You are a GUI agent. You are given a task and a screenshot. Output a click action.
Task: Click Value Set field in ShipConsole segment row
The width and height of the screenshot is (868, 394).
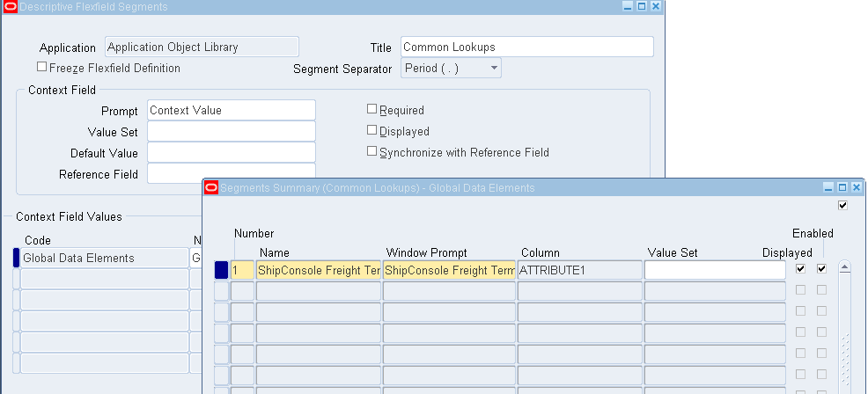[715, 271]
